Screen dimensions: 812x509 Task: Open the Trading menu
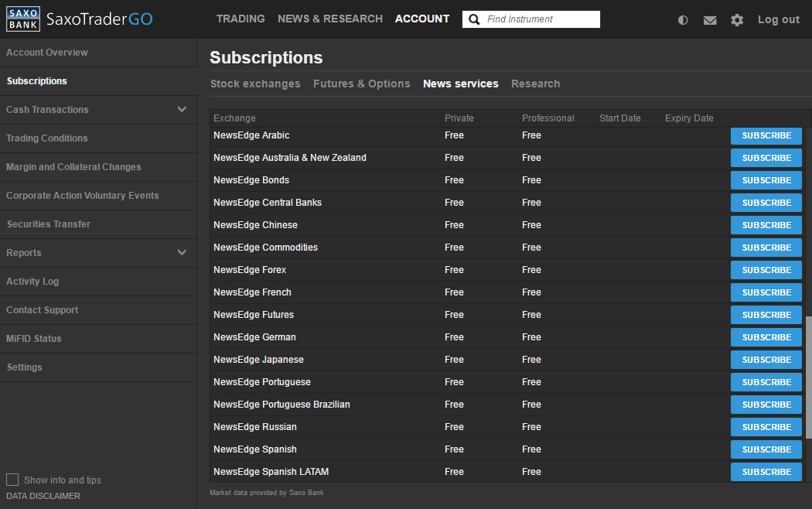(241, 19)
